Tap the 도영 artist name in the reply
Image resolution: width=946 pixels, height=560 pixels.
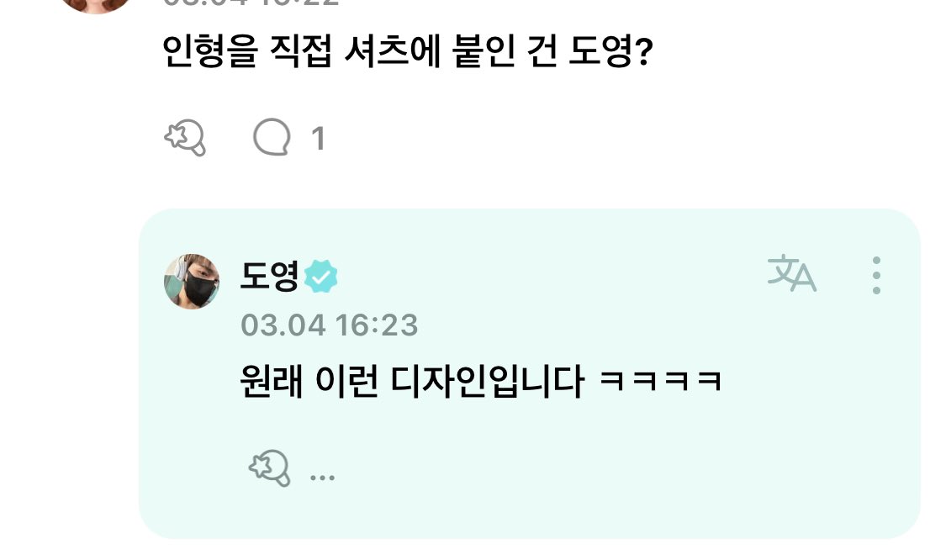click(x=270, y=277)
